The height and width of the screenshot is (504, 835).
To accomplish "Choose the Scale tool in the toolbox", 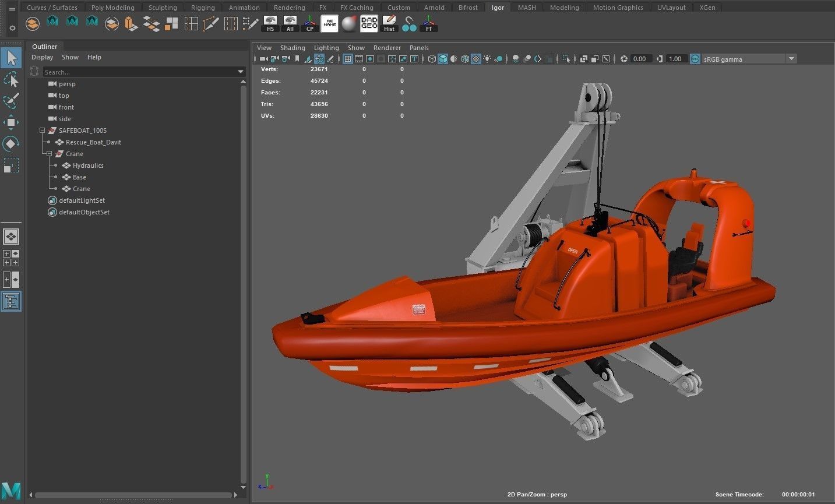I will click(11, 165).
